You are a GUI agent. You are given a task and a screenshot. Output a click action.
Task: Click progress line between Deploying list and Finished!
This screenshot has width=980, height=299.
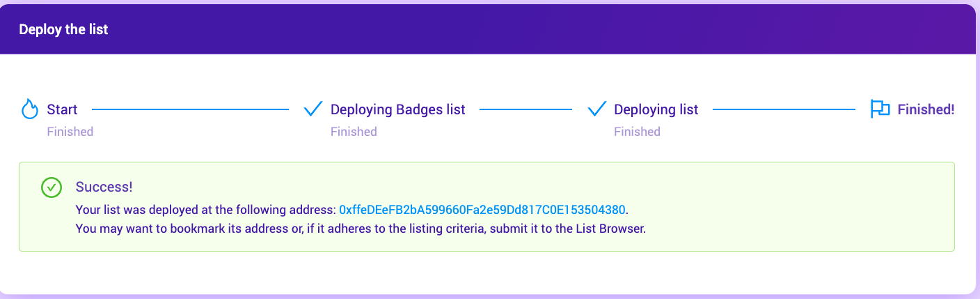784,109
